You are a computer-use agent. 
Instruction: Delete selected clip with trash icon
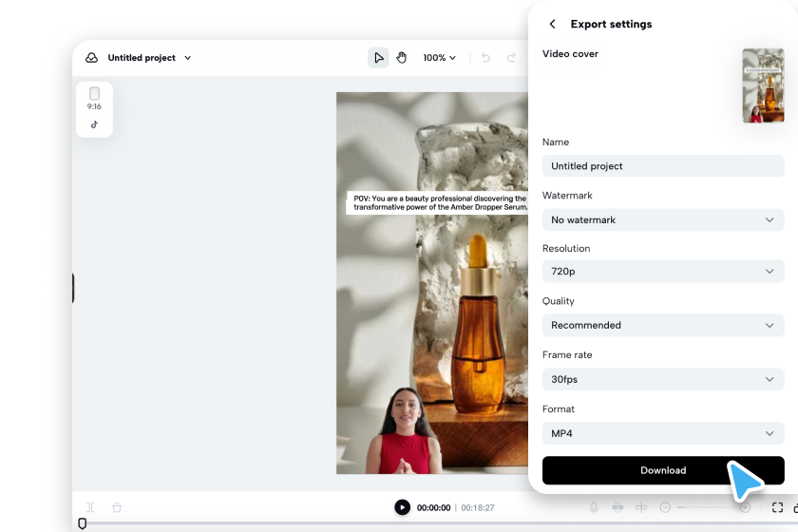click(x=117, y=507)
